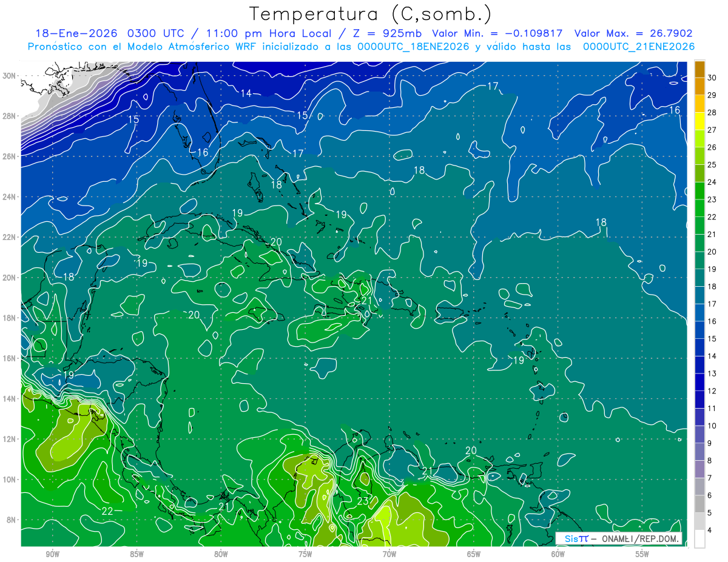Click color bar swatch between 27 and 28
This screenshot has width=728, height=562.
pyautogui.click(x=699, y=121)
